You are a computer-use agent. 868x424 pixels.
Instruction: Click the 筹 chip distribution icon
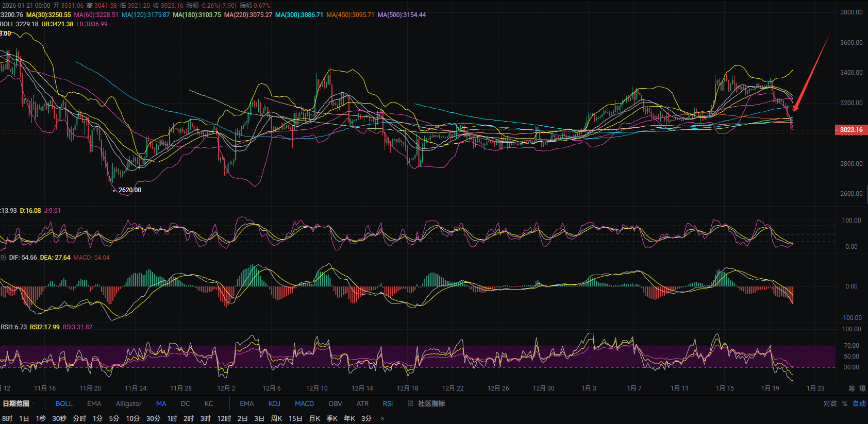point(852,388)
